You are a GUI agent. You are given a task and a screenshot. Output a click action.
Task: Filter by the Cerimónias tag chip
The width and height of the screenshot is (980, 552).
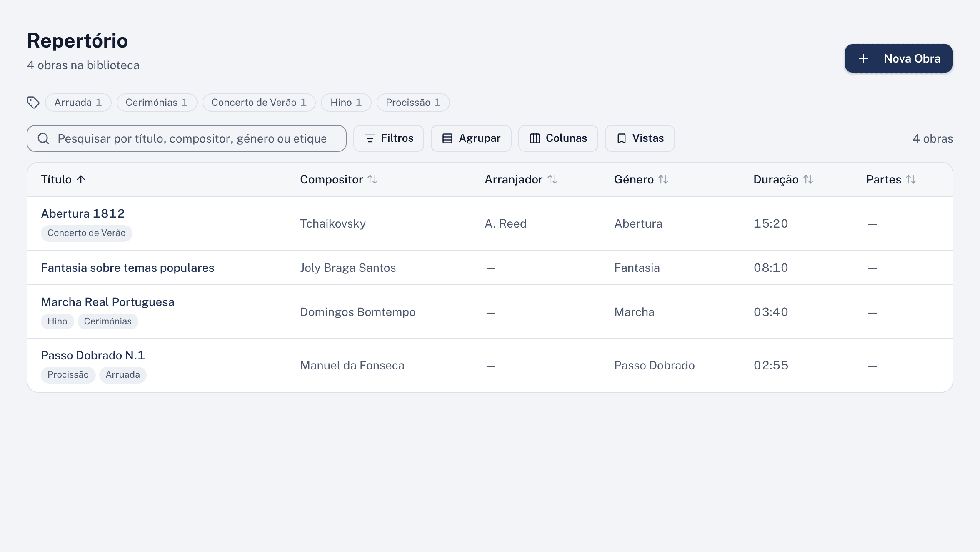point(157,103)
